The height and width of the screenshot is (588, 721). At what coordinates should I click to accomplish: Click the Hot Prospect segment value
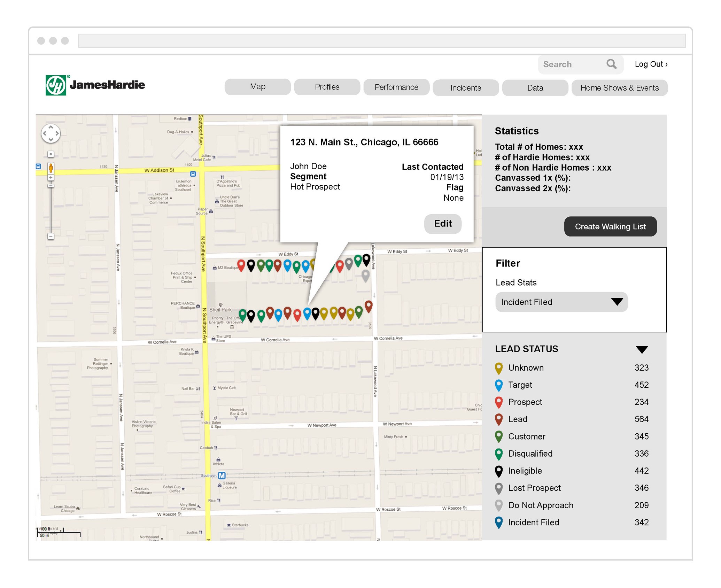click(315, 187)
